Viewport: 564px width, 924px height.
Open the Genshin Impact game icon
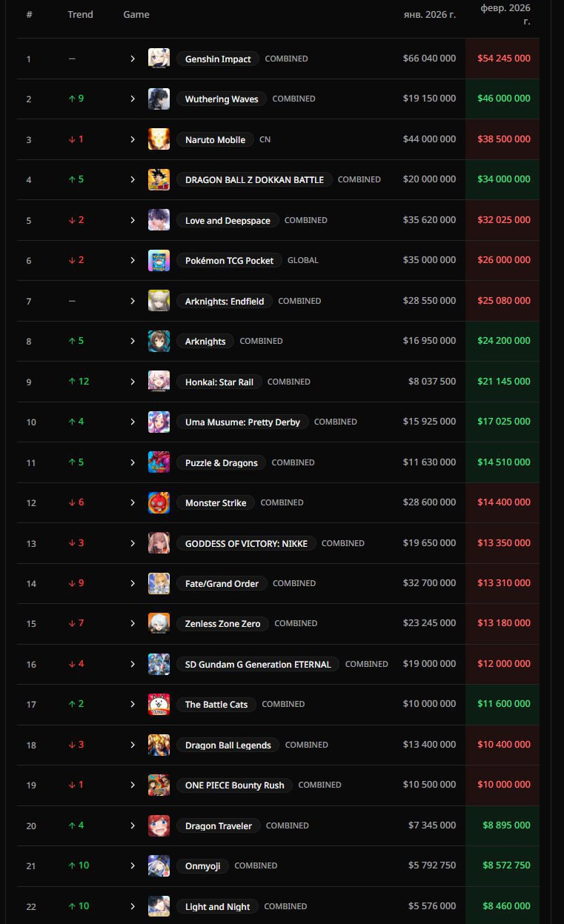coord(159,59)
